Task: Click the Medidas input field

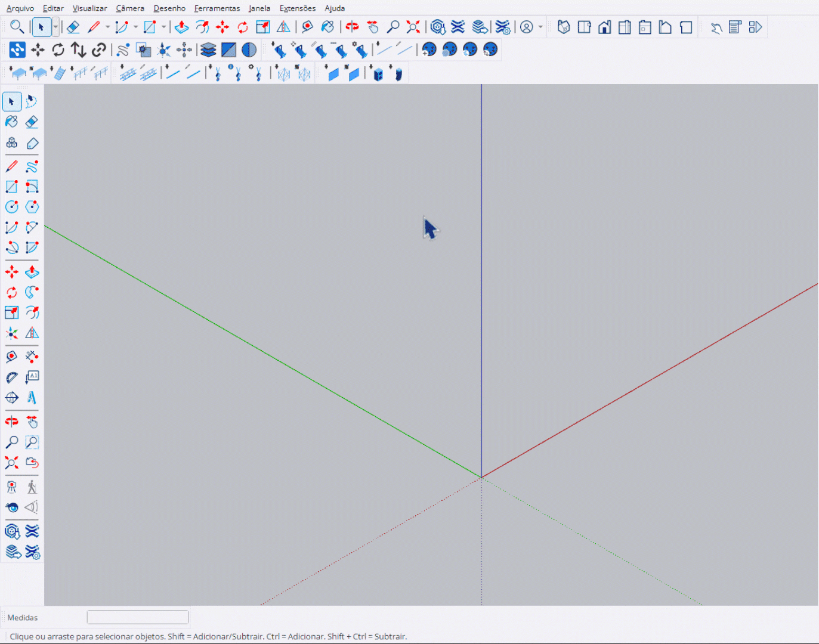Action: 138,617
